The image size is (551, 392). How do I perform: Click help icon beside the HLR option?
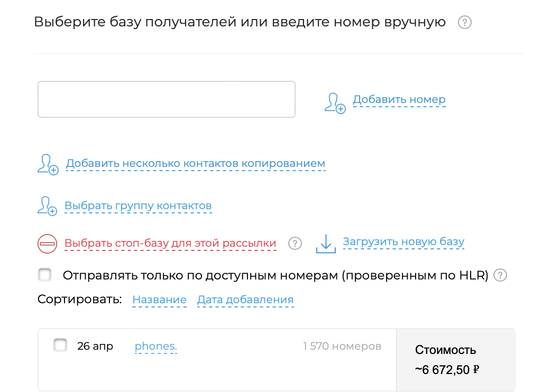[500, 275]
